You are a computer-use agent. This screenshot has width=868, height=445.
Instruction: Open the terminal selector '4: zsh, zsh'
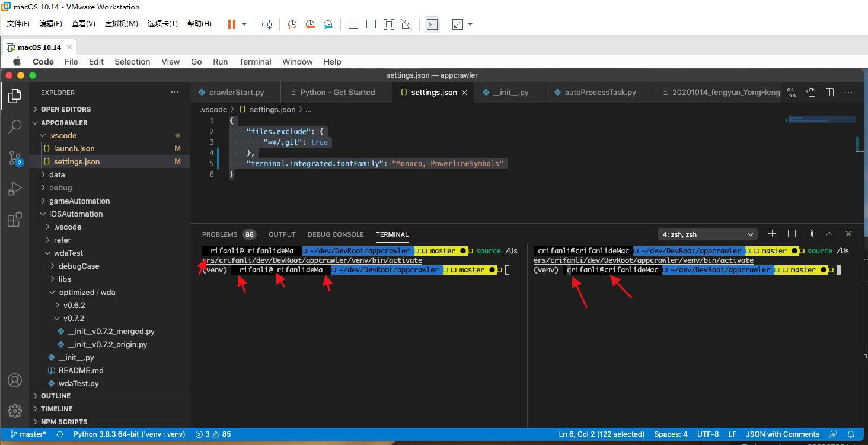[708, 234]
